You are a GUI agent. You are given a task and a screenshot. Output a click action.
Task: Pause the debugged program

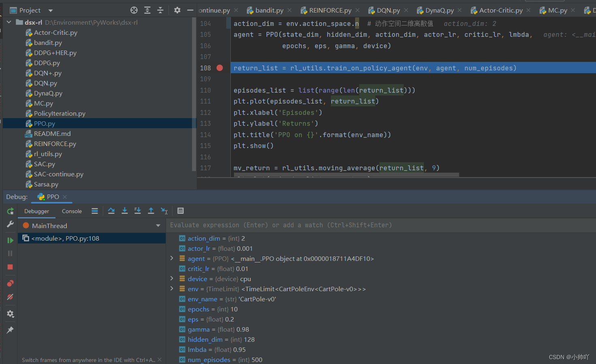click(10, 254)
